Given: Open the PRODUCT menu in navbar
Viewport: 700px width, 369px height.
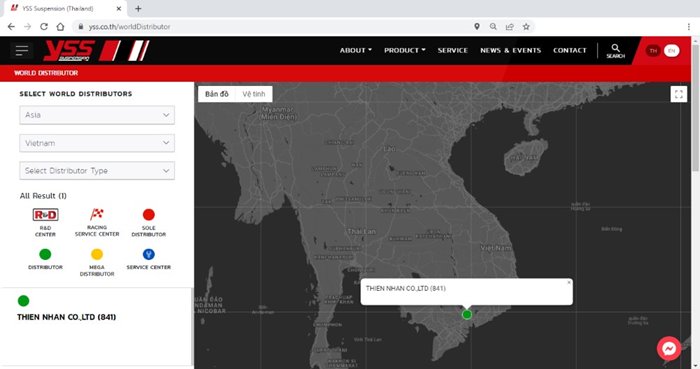Looking at the screenshot, I should 404,50.
